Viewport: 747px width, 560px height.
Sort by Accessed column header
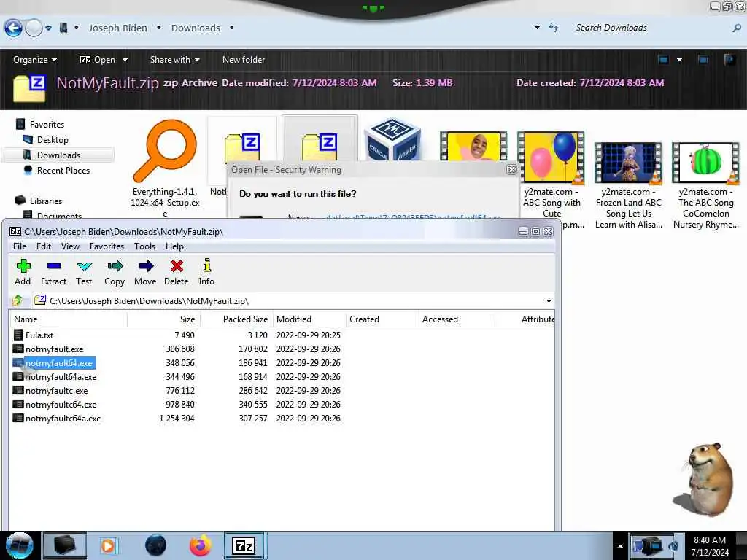[455, 319]
